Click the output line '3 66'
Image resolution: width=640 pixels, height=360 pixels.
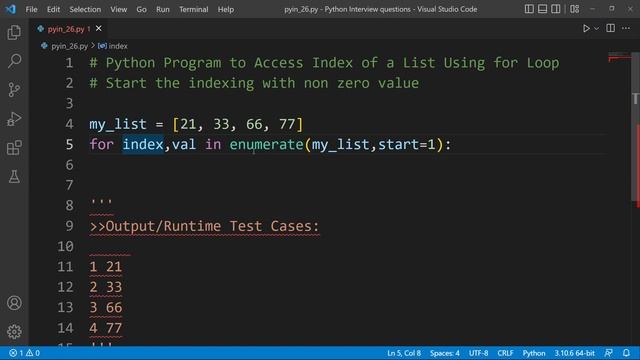(106, 308)
